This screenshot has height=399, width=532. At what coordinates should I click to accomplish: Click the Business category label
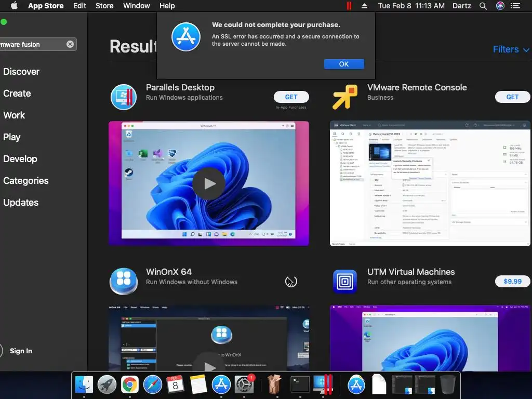coord(380,98)
